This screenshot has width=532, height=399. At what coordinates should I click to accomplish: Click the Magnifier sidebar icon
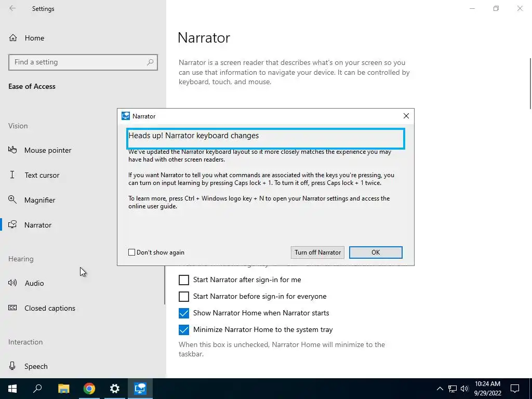pyautogui.click(x=12, y=199)
